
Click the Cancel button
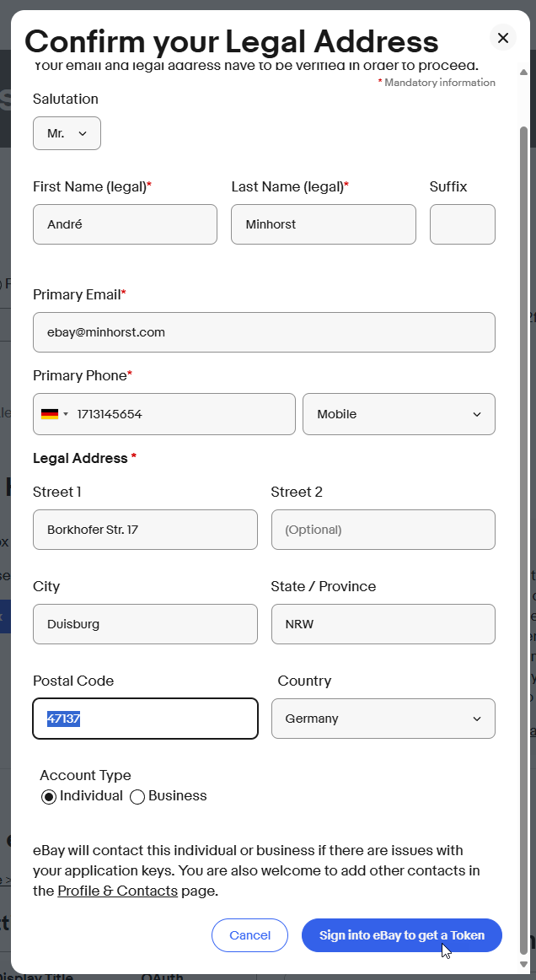(249, 934)
